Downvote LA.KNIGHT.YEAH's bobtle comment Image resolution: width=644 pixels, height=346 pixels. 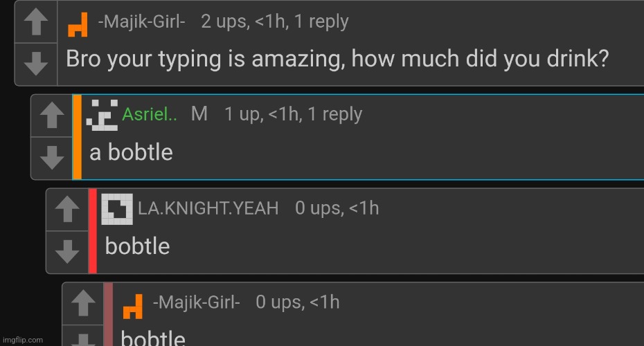pyautogui.click(x=67, y=252)
